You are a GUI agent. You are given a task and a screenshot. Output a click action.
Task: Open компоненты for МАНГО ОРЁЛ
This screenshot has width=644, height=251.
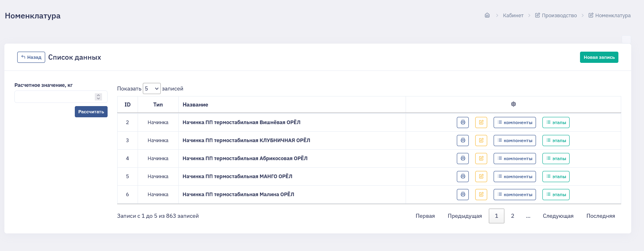pos(515,177)
